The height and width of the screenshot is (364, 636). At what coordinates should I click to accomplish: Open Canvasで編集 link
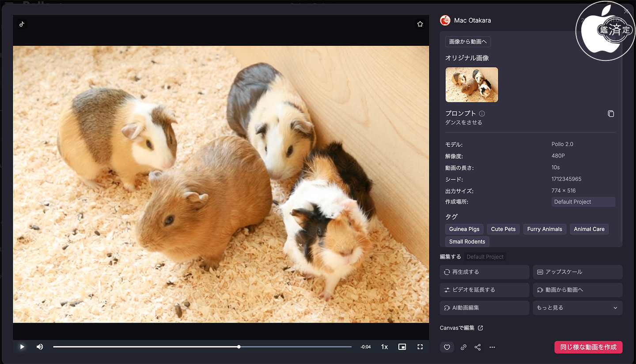(x=461, y=328)
